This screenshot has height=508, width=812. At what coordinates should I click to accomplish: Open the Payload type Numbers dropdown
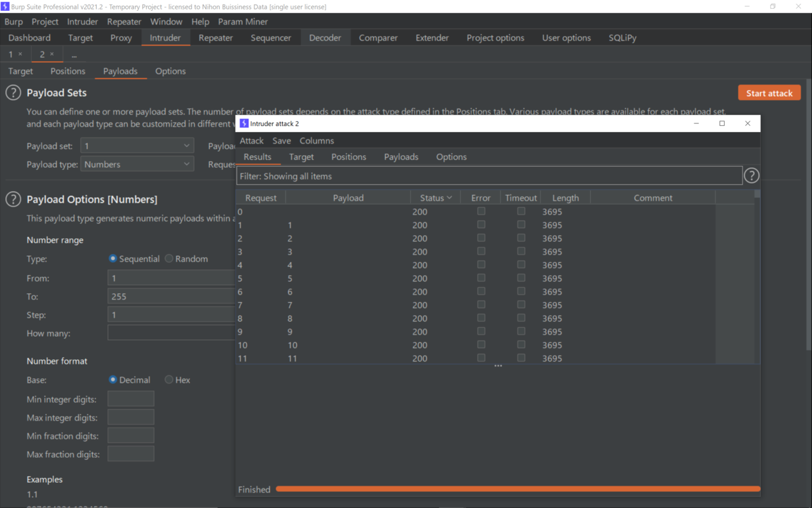[137, 165]
